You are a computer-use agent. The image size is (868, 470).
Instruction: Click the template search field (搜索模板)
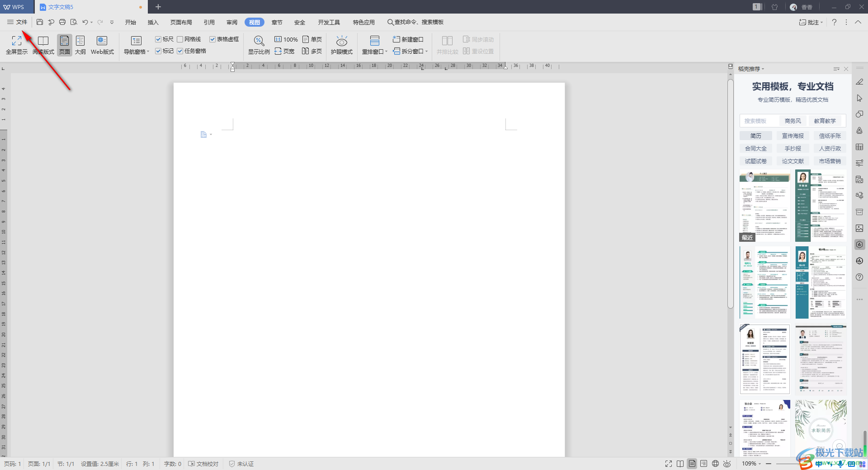coord(759,121)
